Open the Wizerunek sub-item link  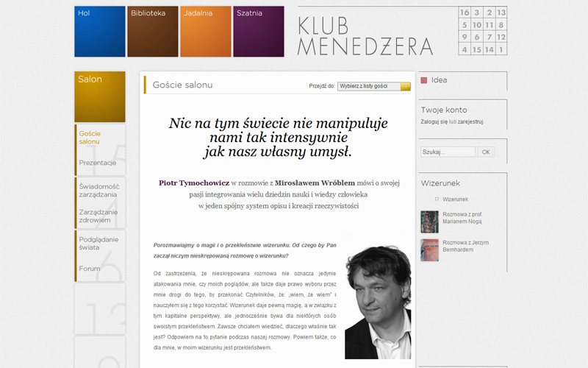tap(455, 199)
